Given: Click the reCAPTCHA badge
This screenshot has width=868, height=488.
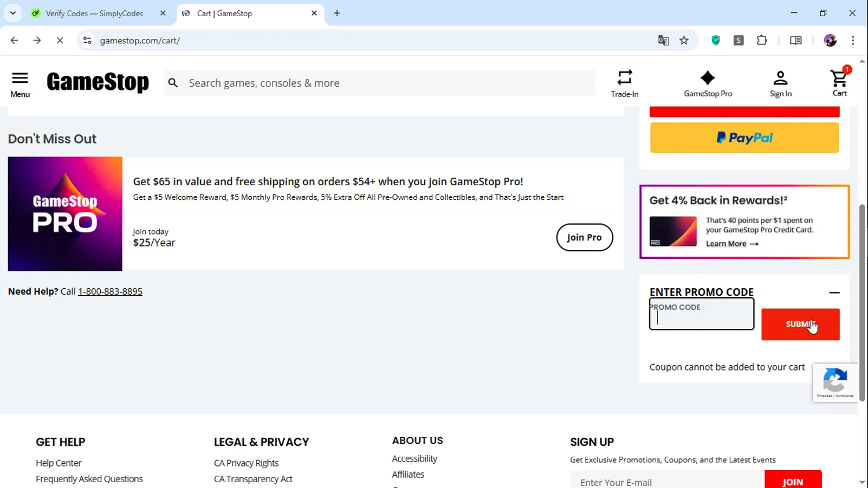Looking at the screenshot, I should (834, 383).
